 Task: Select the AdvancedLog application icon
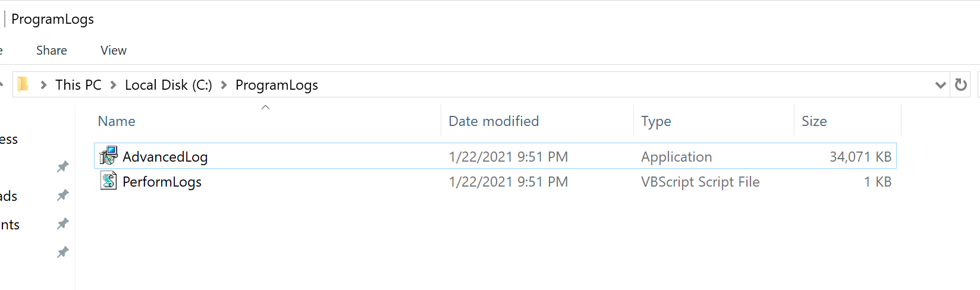[108, 156]
